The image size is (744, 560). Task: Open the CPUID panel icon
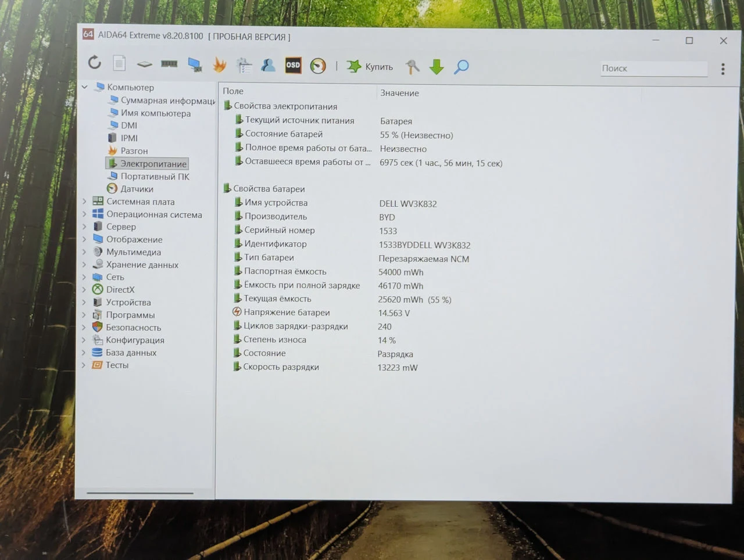pyautogui.click(x=244, y=65)
